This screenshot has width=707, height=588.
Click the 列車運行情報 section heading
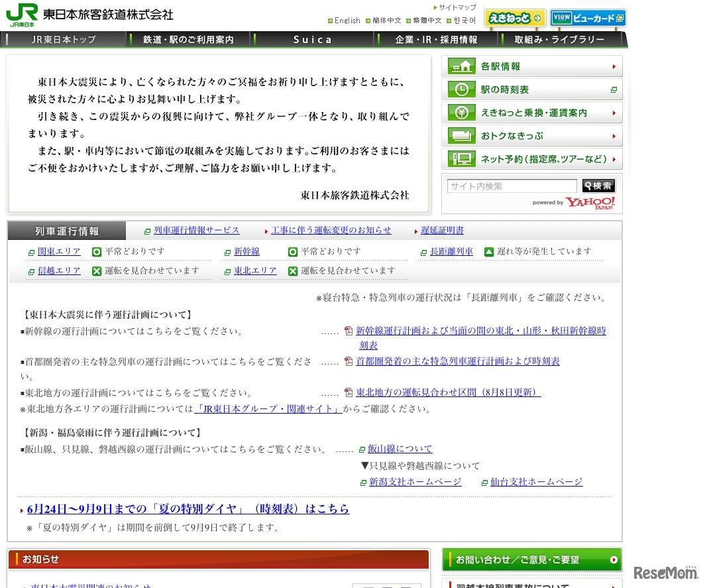pos(67,231)
